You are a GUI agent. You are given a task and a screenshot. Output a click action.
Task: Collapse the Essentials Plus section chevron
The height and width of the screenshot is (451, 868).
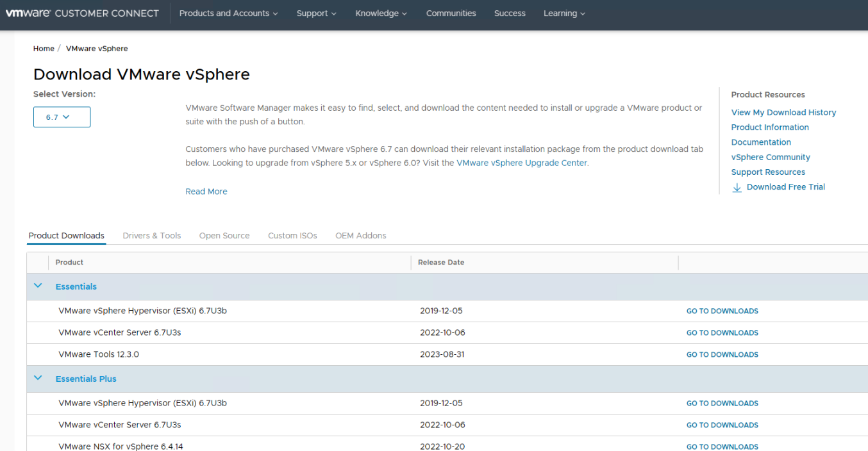(x=38, y=378)
